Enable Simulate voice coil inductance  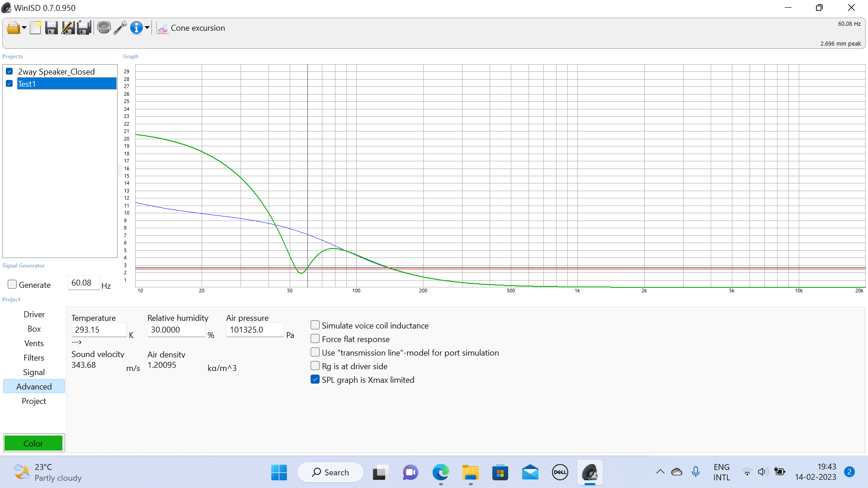pyautogui.click(x=315, y=325)
